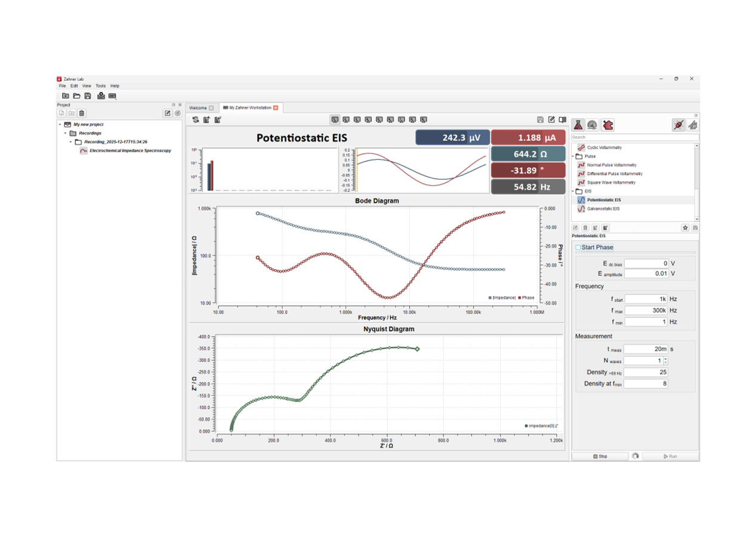This screenshot has width=756, height=537.
Task: Click the open folder icon in main toolbar
Action: (x=76, y=95)
